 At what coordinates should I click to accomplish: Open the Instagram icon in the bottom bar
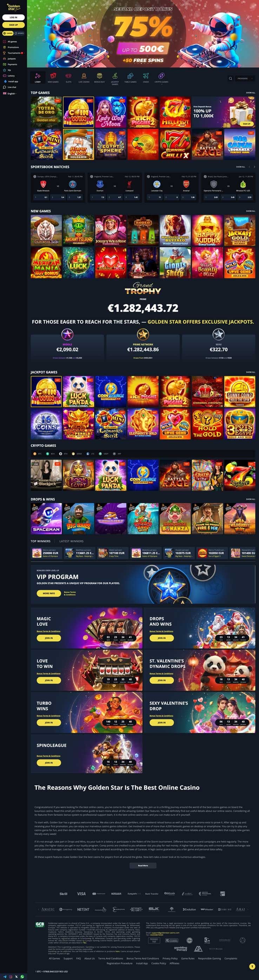(x=11, y=976)
